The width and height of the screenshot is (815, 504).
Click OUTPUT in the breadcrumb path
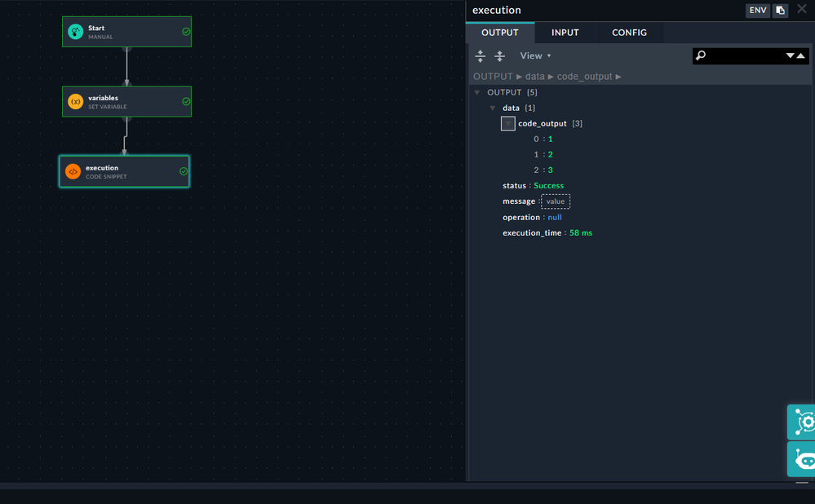click(x=493, y=77)
